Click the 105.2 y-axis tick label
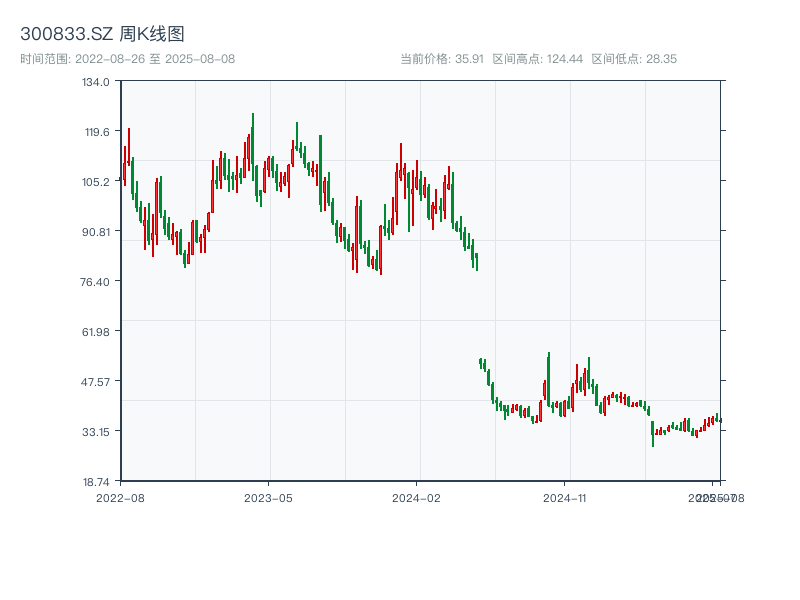Image resolution: width=800 pixels, height=600 pixels. click(96, 182)
